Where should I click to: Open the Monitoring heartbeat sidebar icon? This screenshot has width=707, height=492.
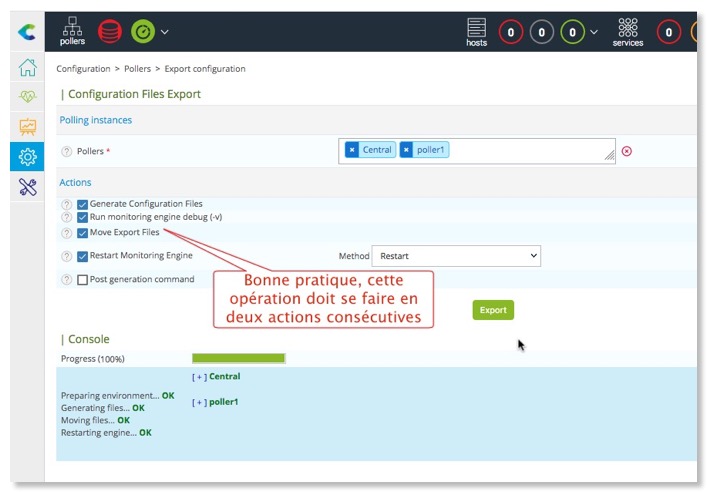click(x=27, y=97)
